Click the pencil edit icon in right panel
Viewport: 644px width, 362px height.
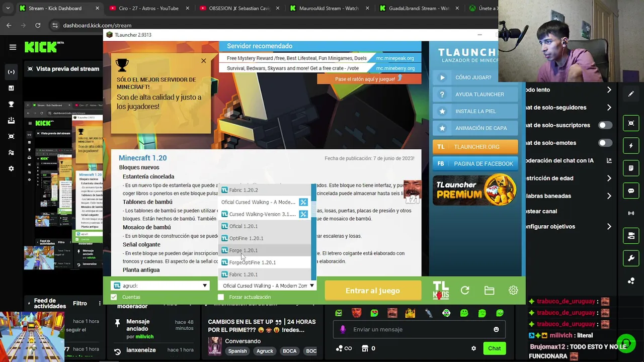(631, 94)
